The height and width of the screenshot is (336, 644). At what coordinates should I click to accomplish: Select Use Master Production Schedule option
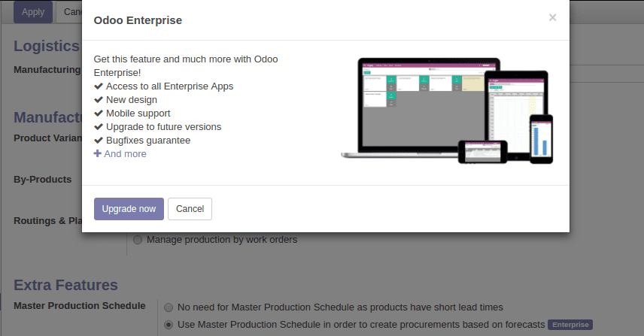(x=169, y=325)
